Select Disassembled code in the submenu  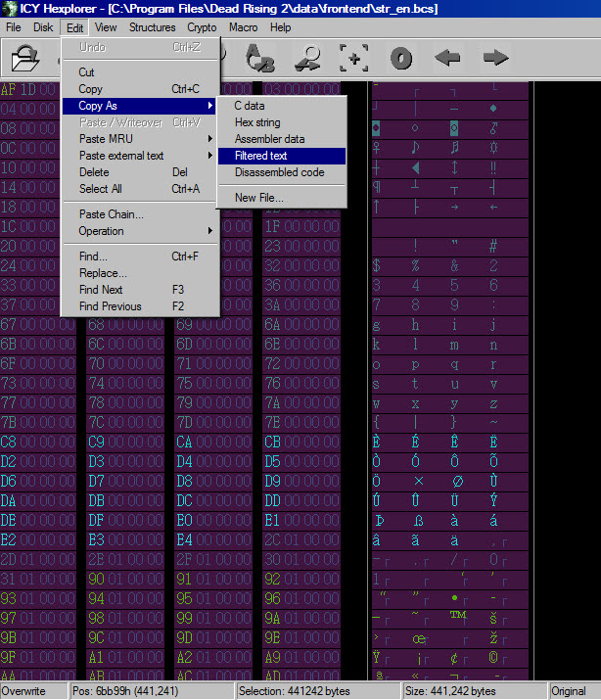tap(282, 172)
